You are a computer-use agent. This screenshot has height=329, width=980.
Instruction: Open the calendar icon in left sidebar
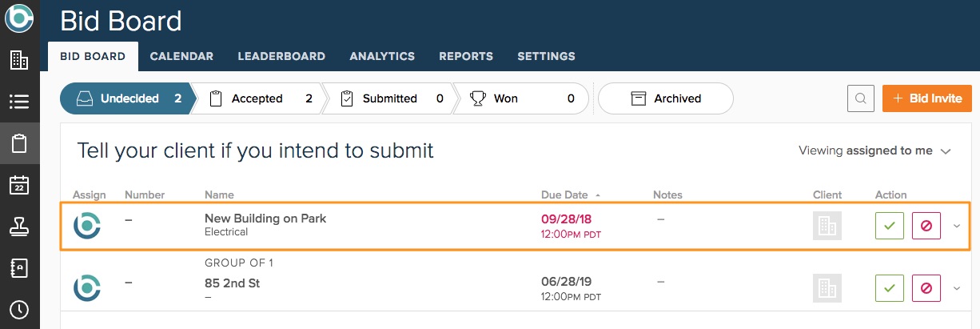19,186
